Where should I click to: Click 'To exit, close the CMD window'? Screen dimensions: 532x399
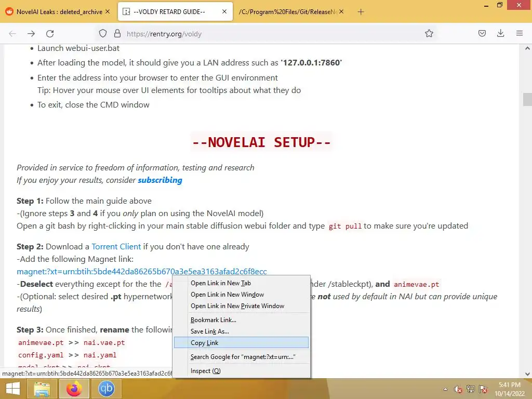point(94,105)
